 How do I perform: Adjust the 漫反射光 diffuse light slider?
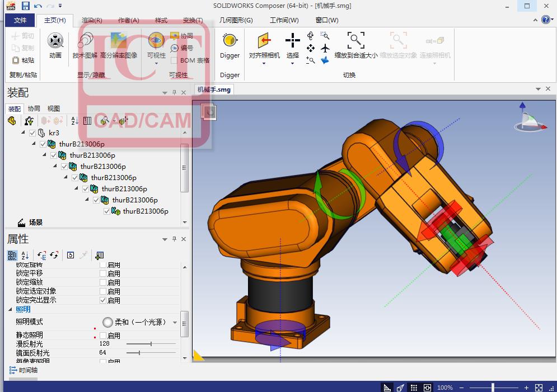point(151,344)
